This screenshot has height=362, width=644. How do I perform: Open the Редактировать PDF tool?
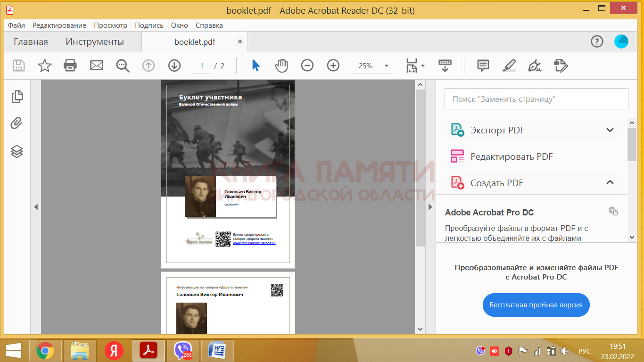[512, 156]
